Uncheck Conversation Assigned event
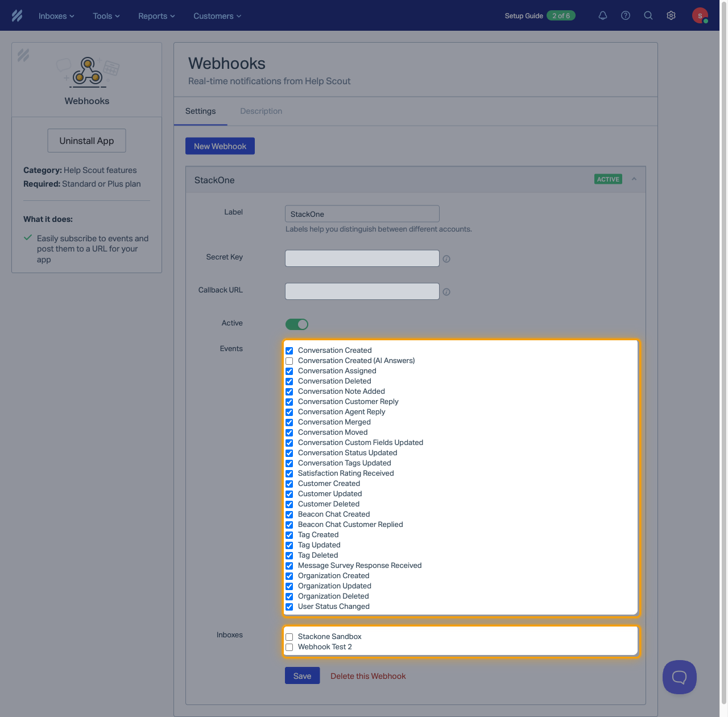Image resolution: width=728 pixels, height=717 pixels. coord(289,371)
